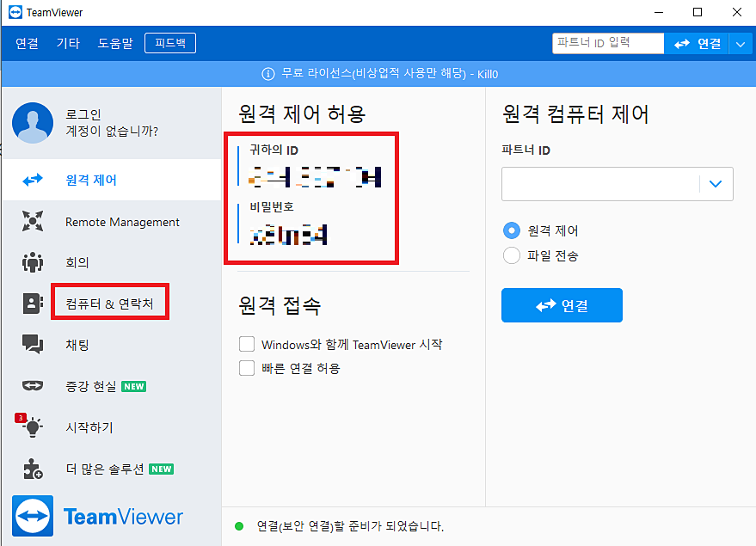This screenshot has width=756, height=546.
Task: Click the 컴퓨터 & 연락처 contacts book icon
Action: [x=33, y=304]
